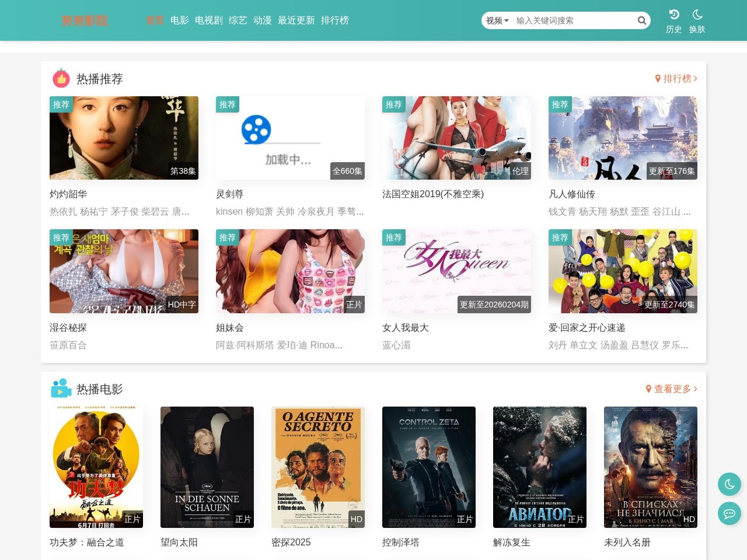The image size is (747, 560).
Task: Open the 控制泽塔 movie poster
Action: [429, 467]
